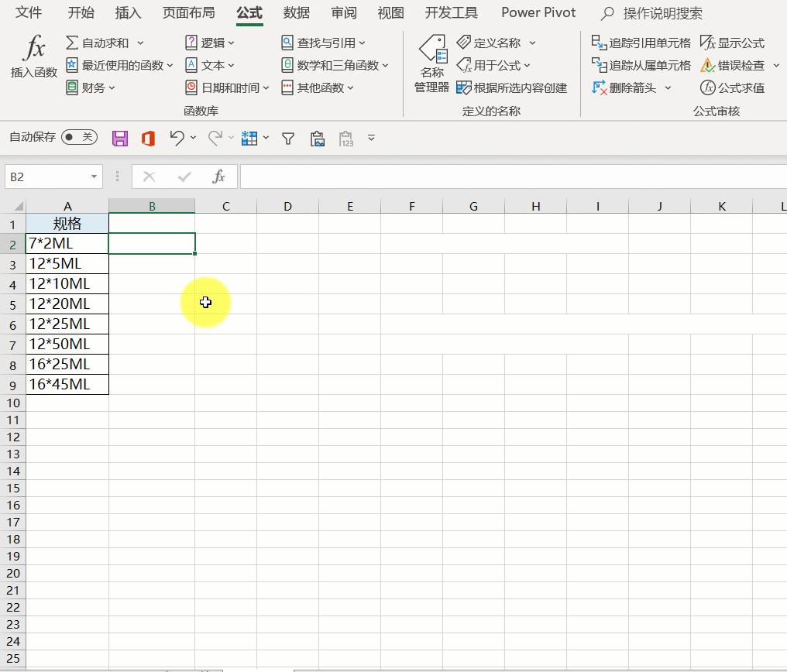Expand the 删除箭头 dropdown arrow
This screenshot has height=672, width=787.
(x=668, y=88)
